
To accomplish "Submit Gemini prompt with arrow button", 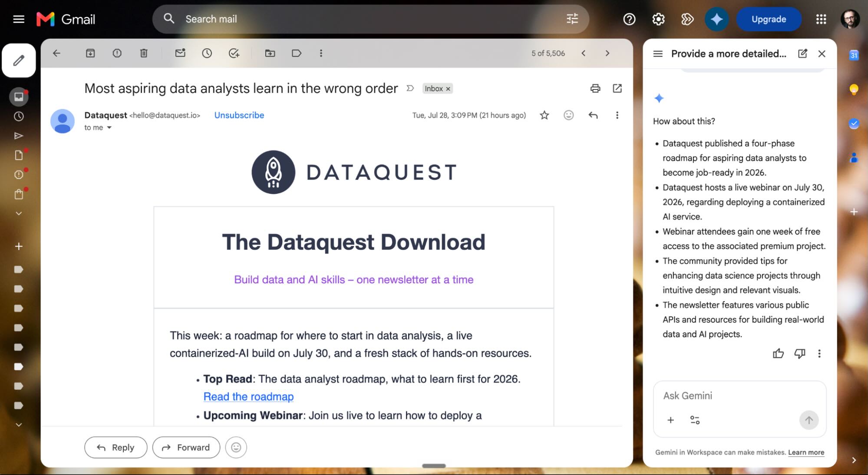I will click(809, 420).
